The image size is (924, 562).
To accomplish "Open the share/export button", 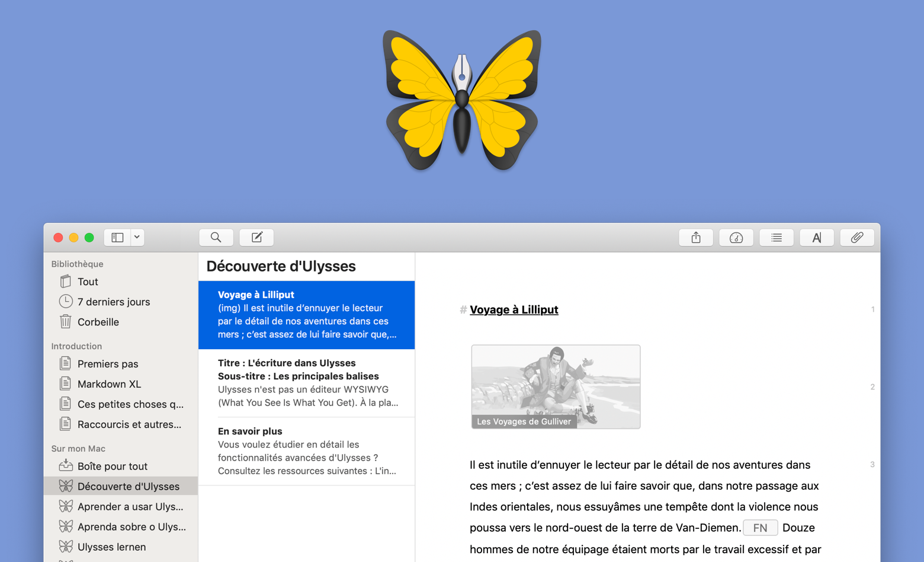I will [x=696, y=238].
